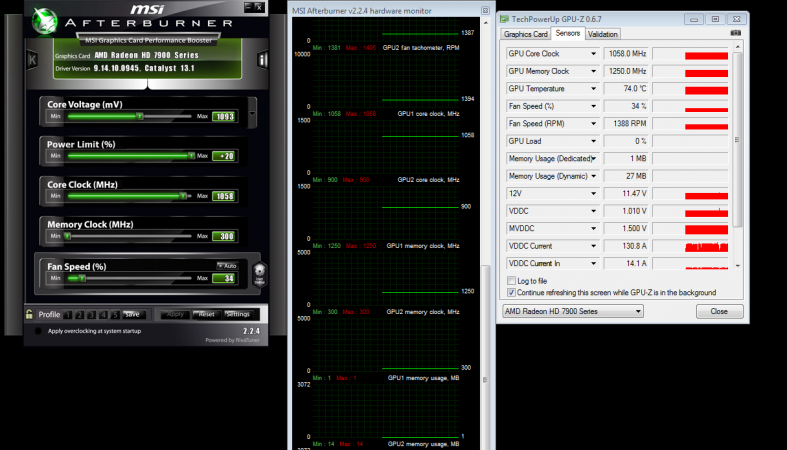Take a screenshot with GPU-Z camera icon
787x450 pixels.
[735, 33]
